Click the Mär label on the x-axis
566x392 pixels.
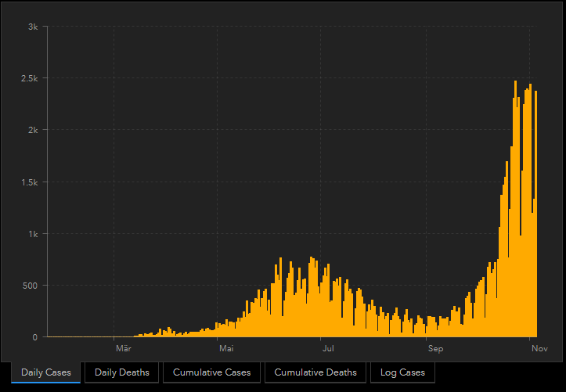(x=123, y=348)
